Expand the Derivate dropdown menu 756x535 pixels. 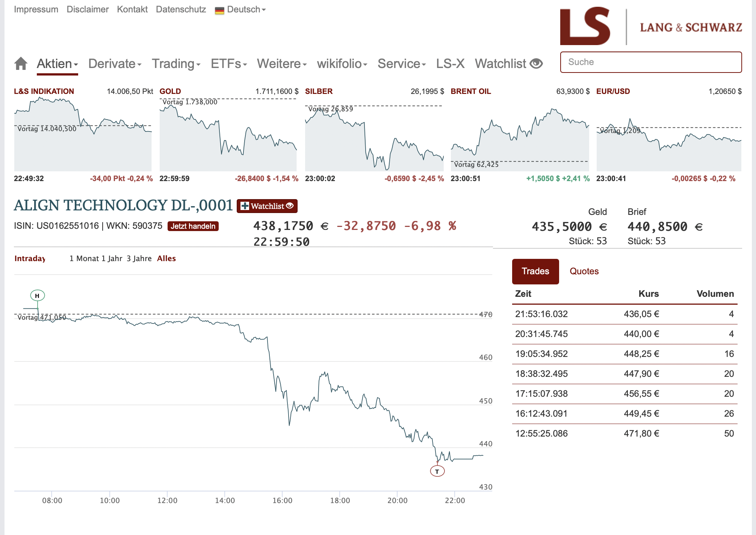click(x=115, y=63)
